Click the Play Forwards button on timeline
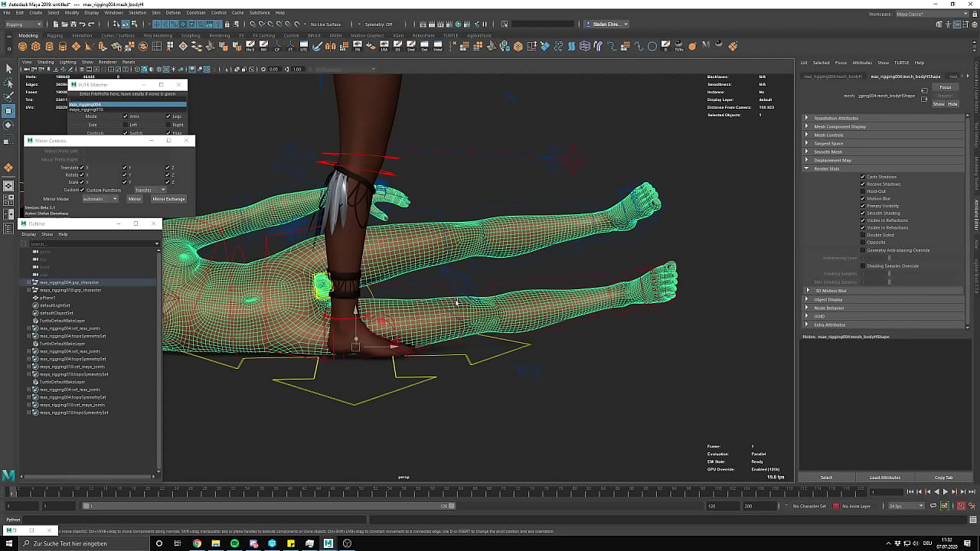The height and width of the screenshot is (551, 980). point(945,492)
